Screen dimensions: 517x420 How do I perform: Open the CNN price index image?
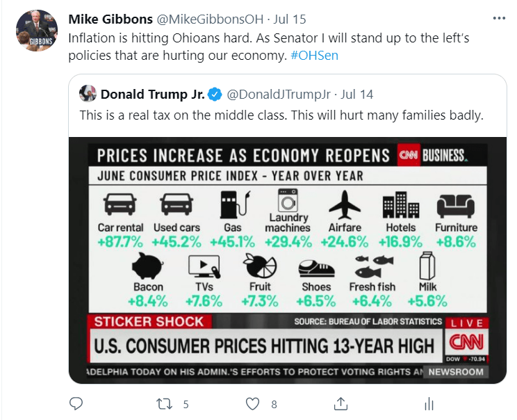288,260
